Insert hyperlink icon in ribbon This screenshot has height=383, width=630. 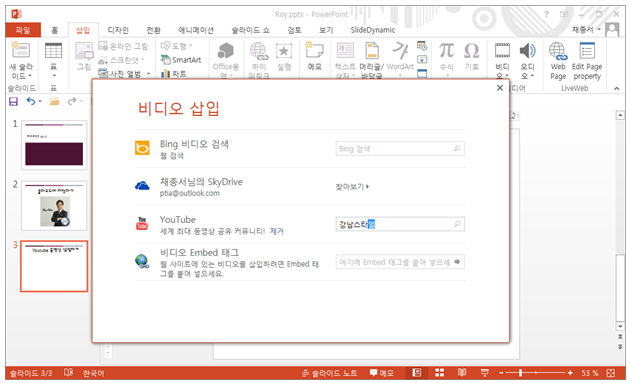pyautogui.click(x=259, y=51)
